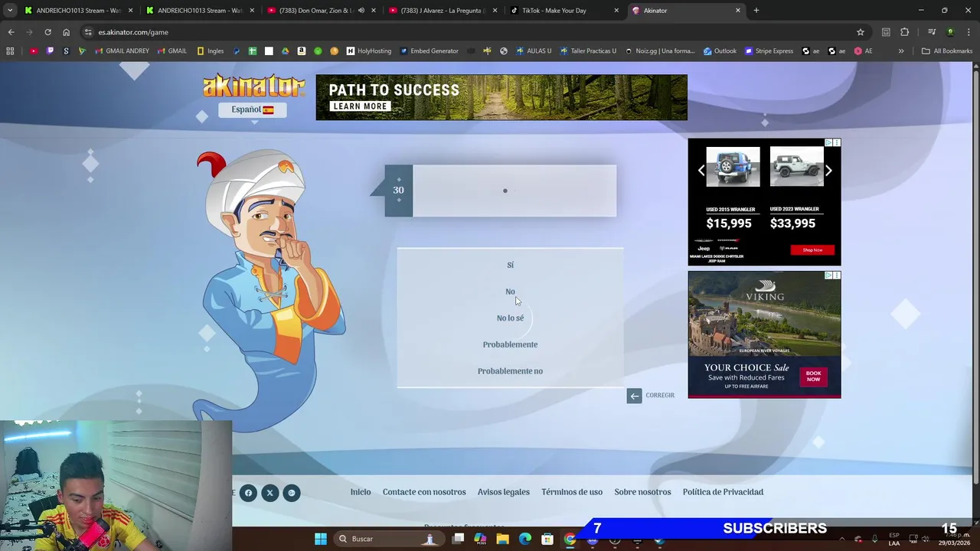The width and height of the screenshot is (980, 551).
Task: Open the Español language selector
Action: 253,109
